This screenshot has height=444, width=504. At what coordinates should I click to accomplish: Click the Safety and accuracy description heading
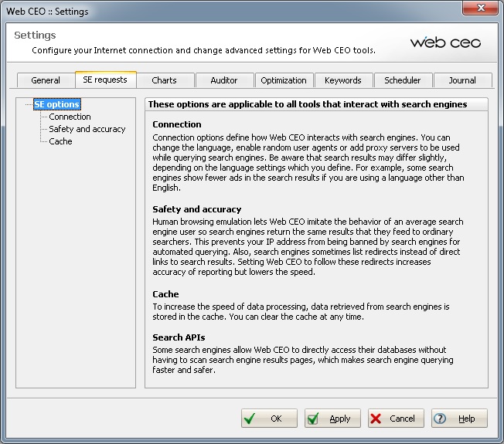(196, 209)
